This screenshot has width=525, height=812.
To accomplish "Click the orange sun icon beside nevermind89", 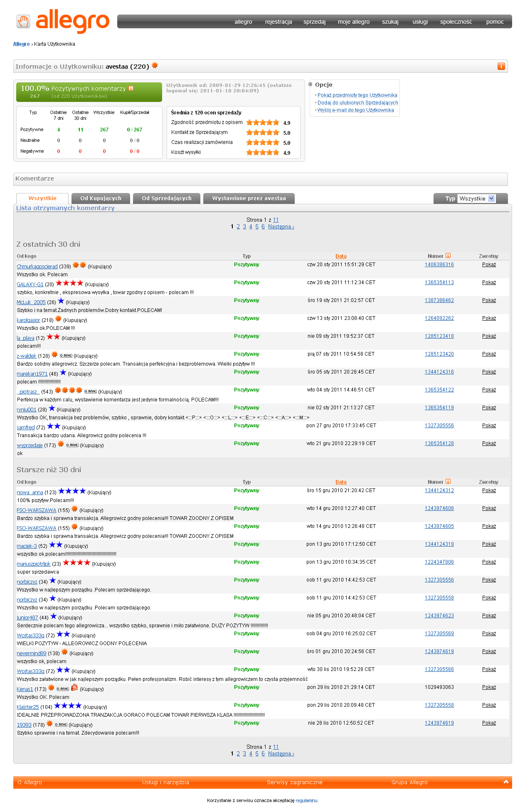I will coord(64,652).
